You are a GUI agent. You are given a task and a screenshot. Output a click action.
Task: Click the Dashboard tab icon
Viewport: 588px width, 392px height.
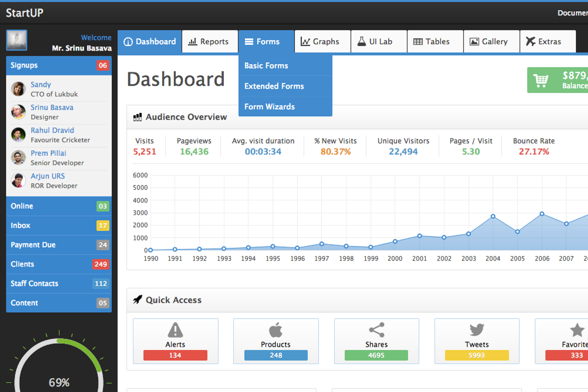point(128,42)
